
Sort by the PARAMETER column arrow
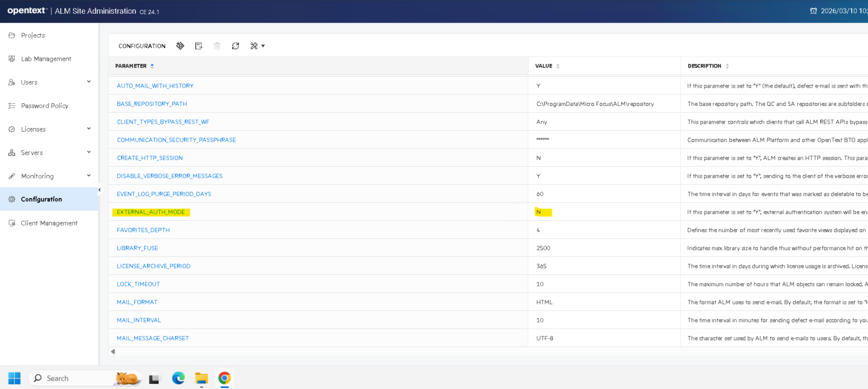point(152,66)
